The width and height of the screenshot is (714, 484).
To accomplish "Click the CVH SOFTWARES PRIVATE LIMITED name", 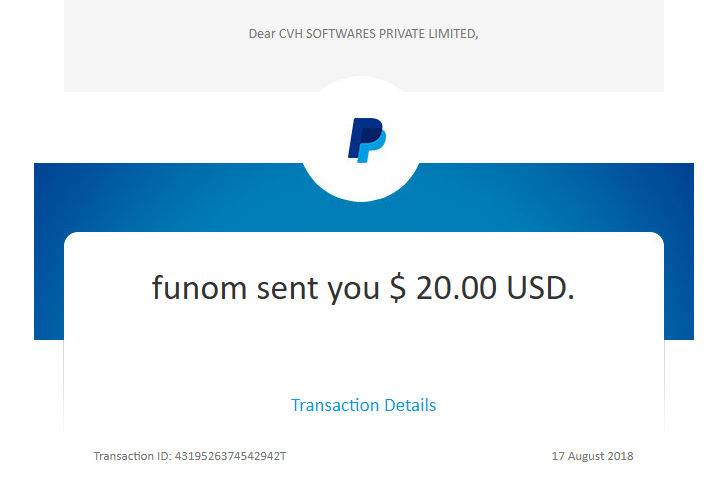I will pyautogui.click(x=377, y=34).
